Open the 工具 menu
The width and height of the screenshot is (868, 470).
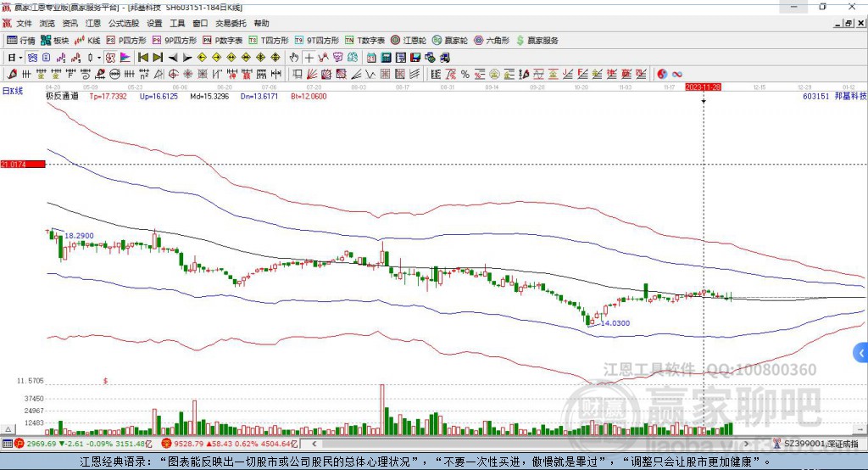(177, 23)
